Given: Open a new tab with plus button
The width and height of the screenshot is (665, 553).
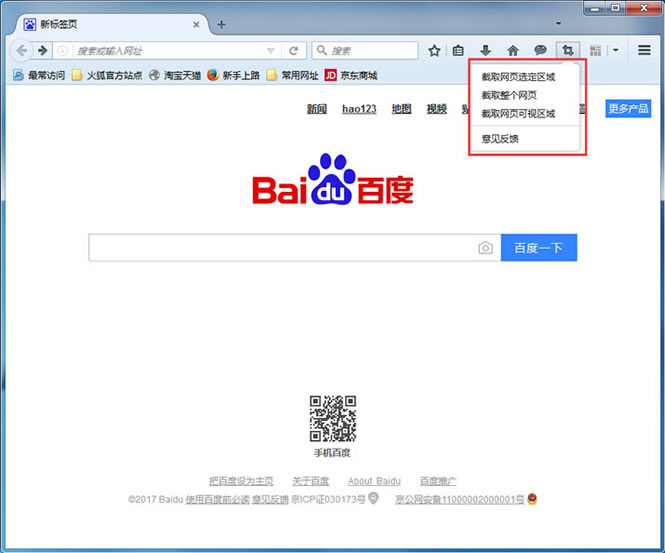Looking at the screenshot, I should (221, 25).
